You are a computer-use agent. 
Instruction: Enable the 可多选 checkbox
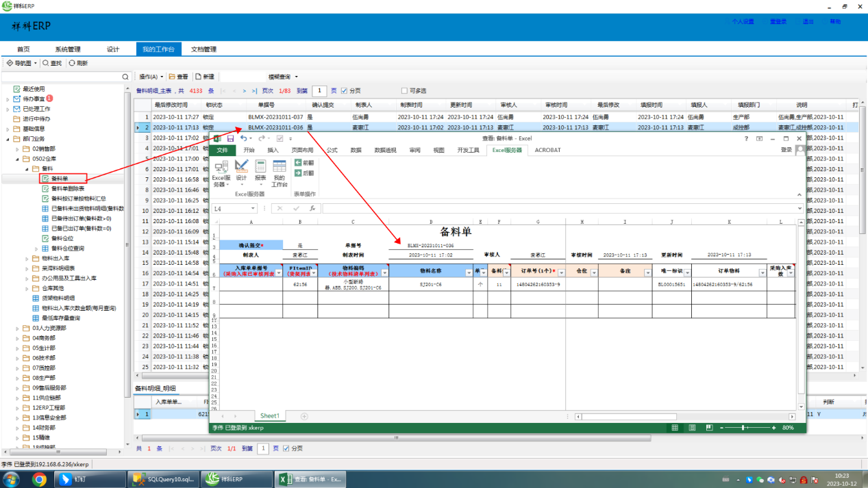pyautogui.click(x=404, y=91)
